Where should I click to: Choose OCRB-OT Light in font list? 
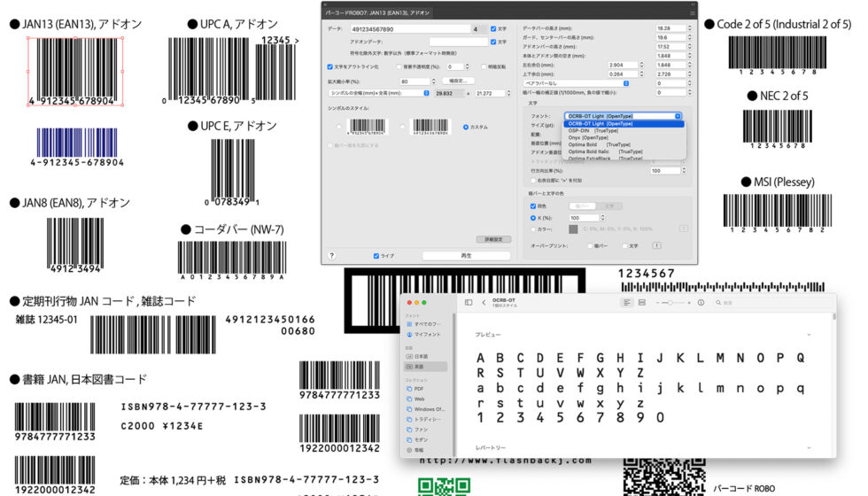624,123
